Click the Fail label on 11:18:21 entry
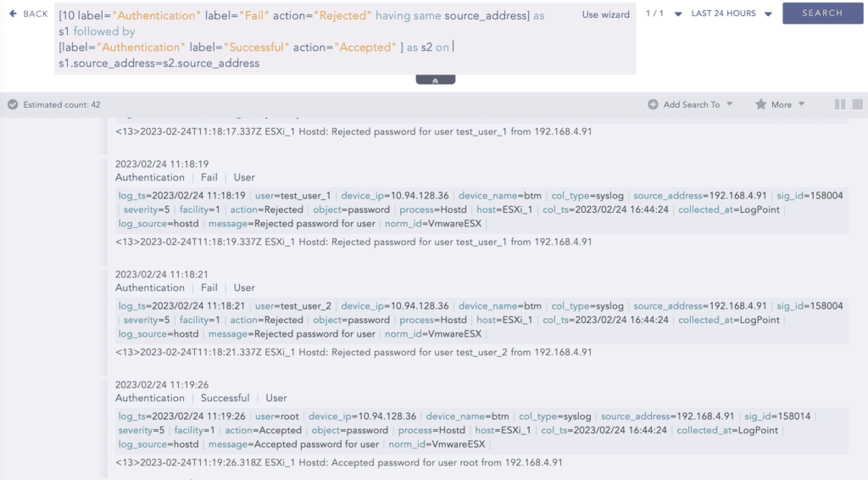868x480 pixels. pyautogui.click(x=209, y=287)
